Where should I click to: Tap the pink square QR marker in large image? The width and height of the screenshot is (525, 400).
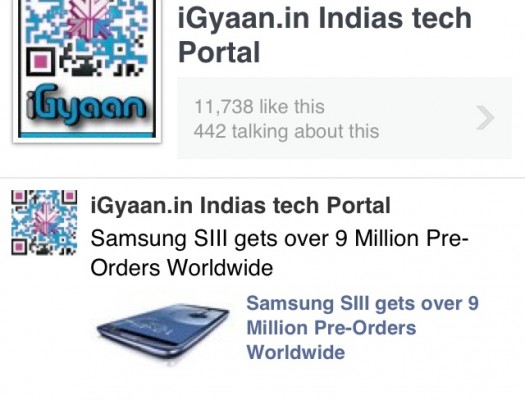click(41, 62)
